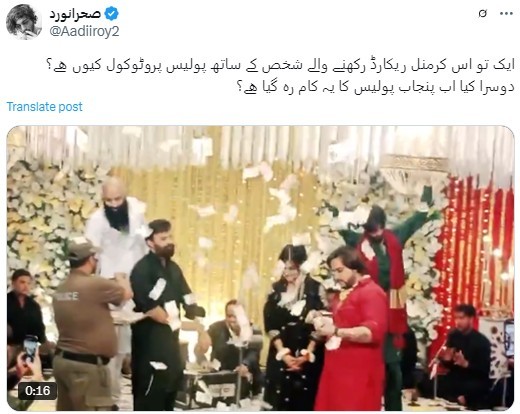
Task: Click the @Aadiiroy2 handle
Action: pyautogui.click(x=84, y=32)
